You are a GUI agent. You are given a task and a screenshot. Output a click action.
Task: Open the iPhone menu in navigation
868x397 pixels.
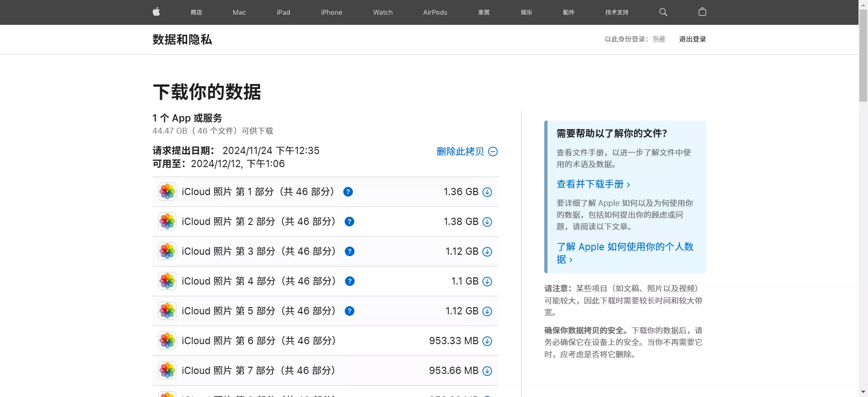coord(331,12)
